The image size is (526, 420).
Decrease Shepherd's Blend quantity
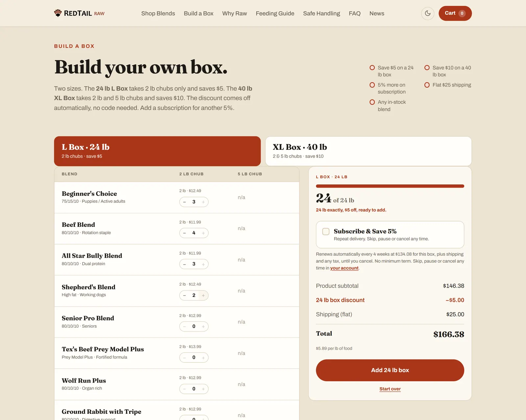pos(184,295)
